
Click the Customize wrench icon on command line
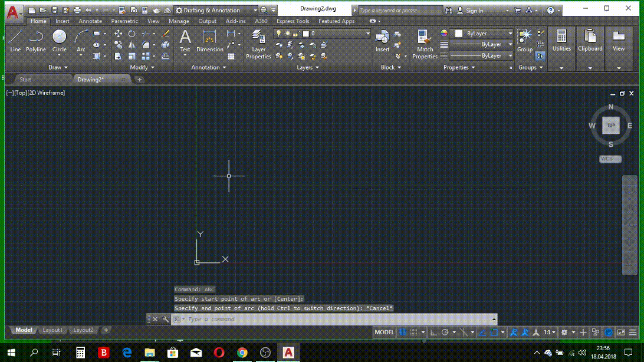[x=166, y=319]
